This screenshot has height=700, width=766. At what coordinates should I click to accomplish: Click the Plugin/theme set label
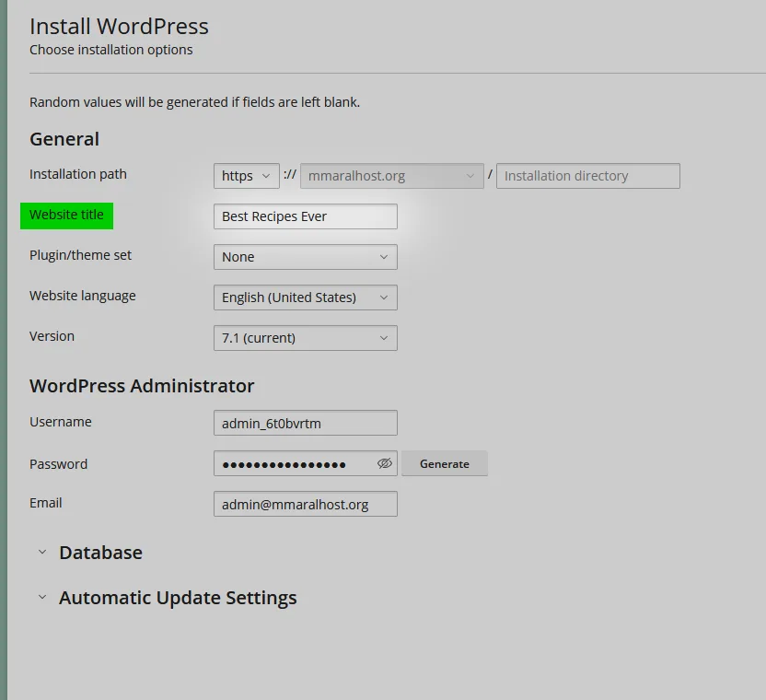(81, 256)
